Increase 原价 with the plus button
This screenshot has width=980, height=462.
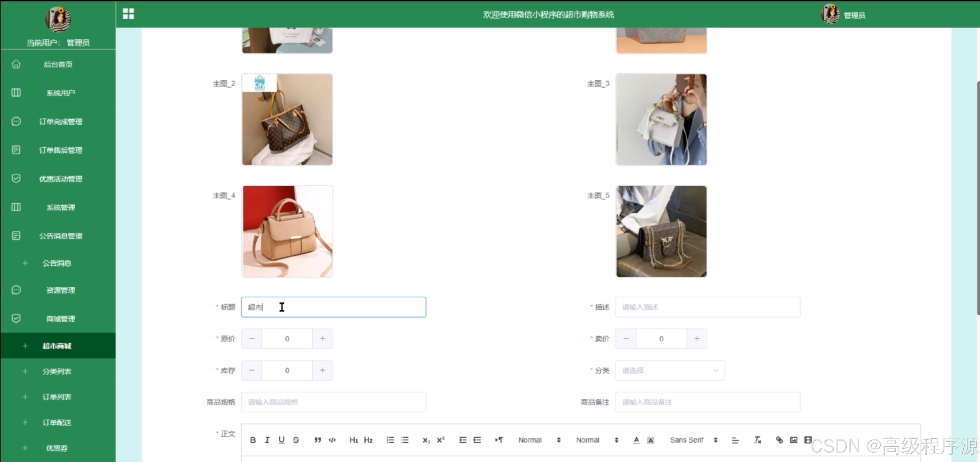tap(323, 339)
